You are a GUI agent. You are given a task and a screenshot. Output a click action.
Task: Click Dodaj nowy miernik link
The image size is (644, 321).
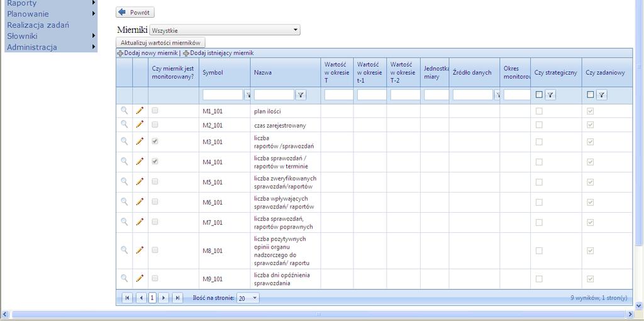click(x=148, y=53)
